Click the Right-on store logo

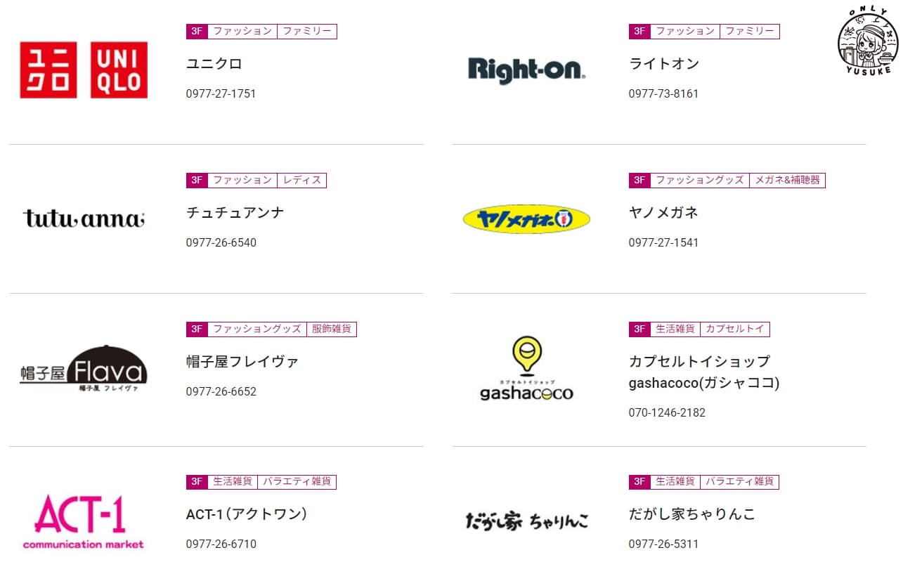[x=526, y=70]
